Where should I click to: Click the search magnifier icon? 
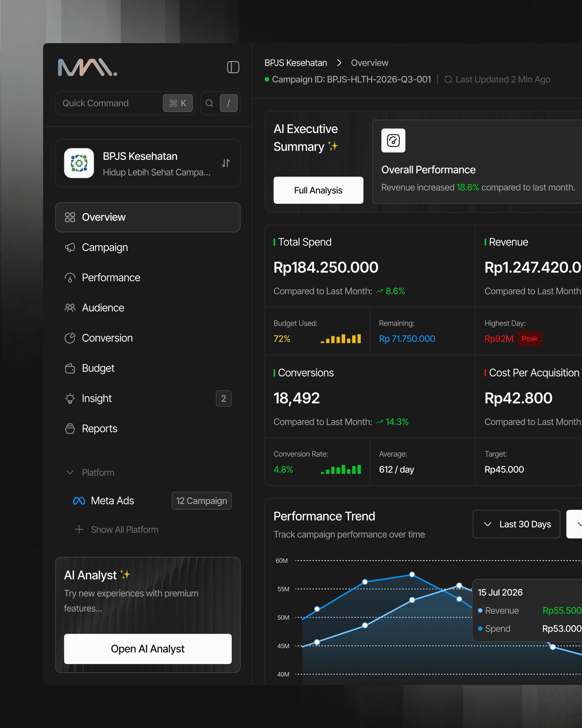click(209, 103)
